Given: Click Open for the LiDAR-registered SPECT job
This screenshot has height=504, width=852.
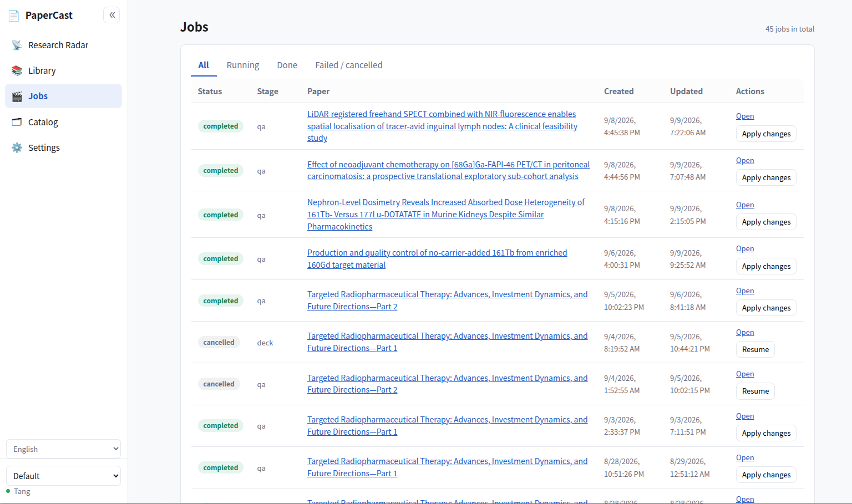Looking at the screenshot, I should 745,116.
